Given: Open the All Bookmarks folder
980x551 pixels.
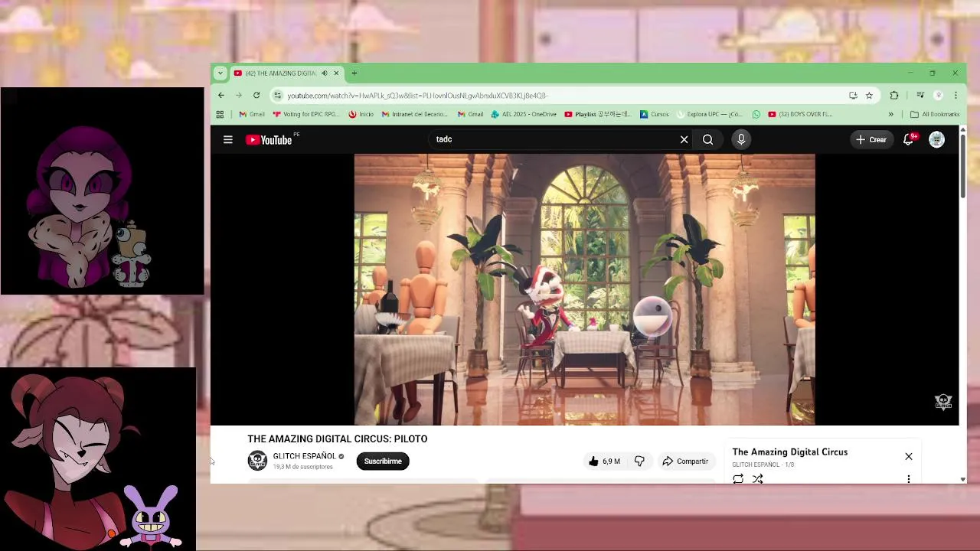Looking at the screenshot, I should (935, 115).
